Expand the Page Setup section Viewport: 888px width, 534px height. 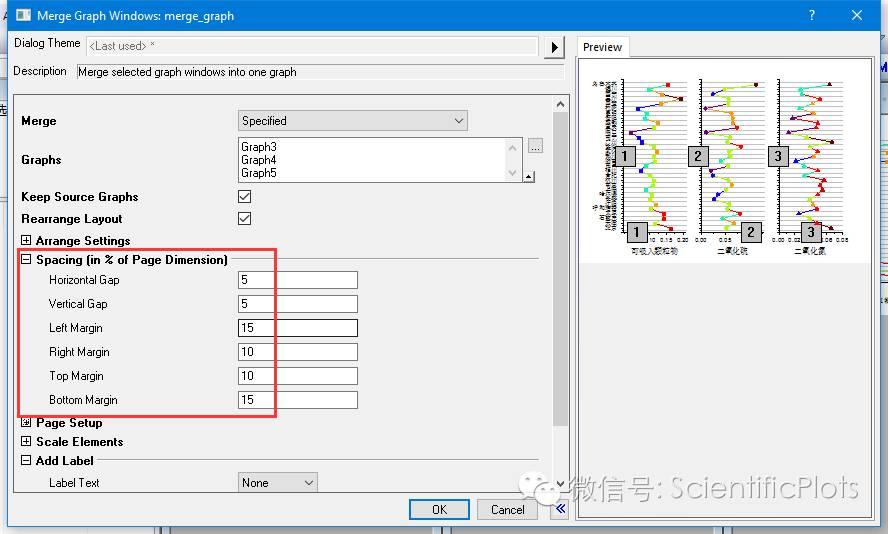click(26, 422)
